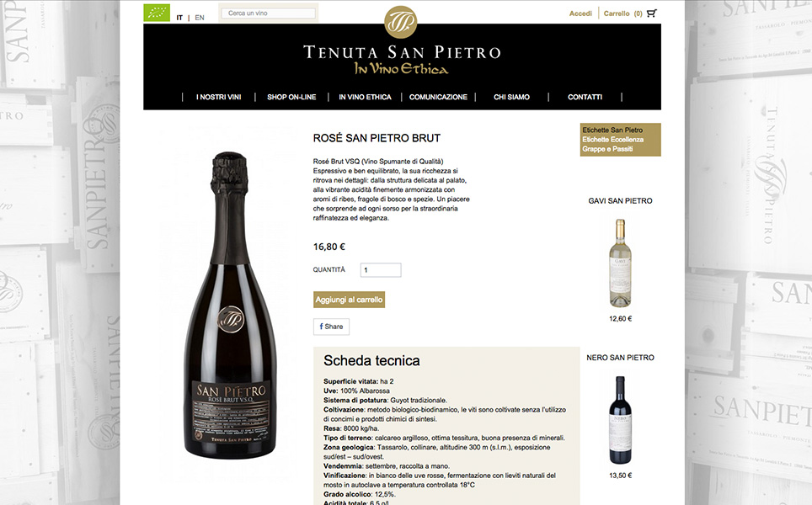Navigate to CHI SIAMO page
This screenshot has width=812, height=505.
pyautogui.click(x=511, y=97)
